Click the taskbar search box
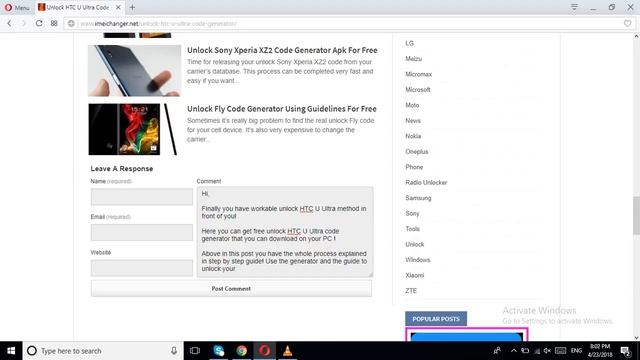 [x=102, y=351]
